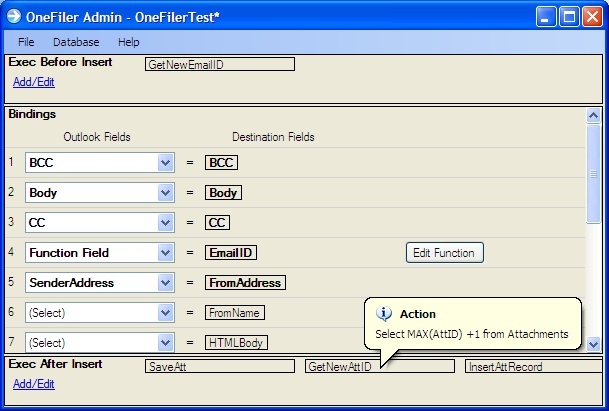The image size is (609, 411).
Task: Click the FromAddress destination field
Action: [245, 283]
